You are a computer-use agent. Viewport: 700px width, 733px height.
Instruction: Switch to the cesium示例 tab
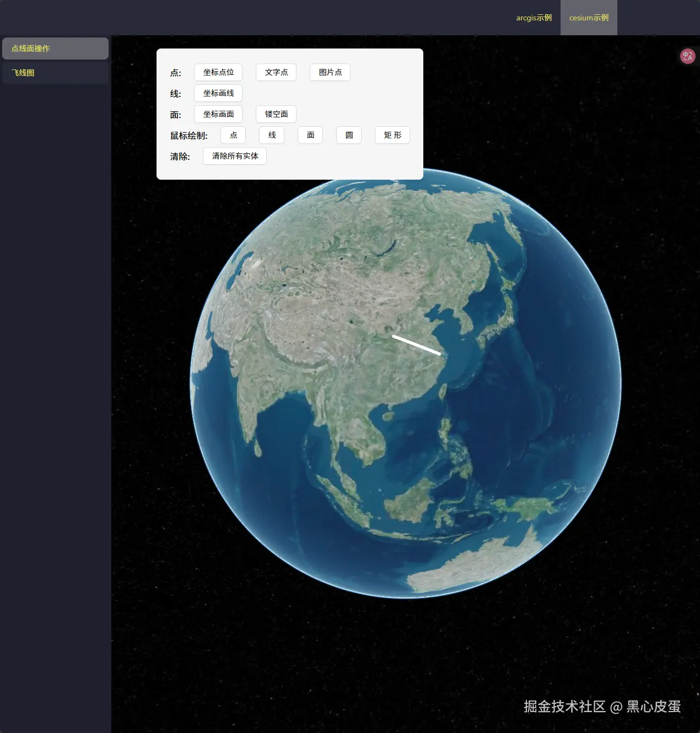(x=589, y=18)
